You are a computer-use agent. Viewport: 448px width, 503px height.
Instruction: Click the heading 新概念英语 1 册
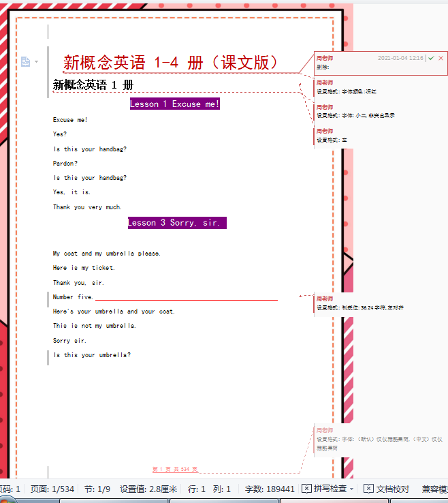pos(93,85)
